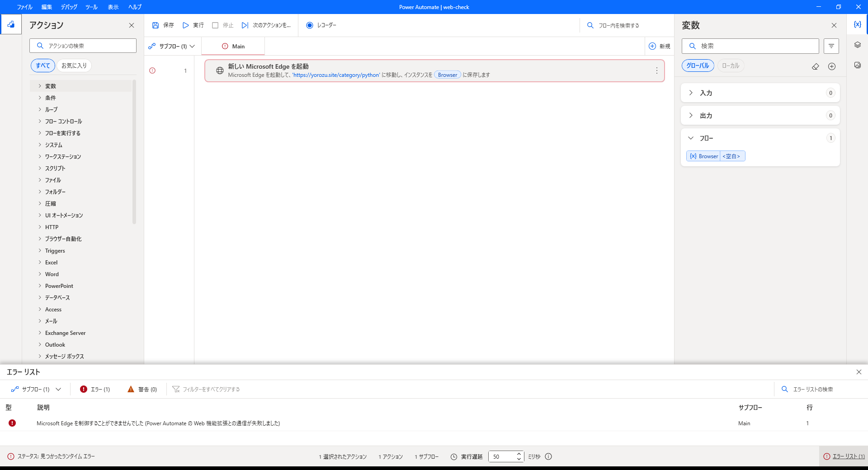The image size is (868, 470).
Task: Close the アクション pane
Action: (132, 25)
